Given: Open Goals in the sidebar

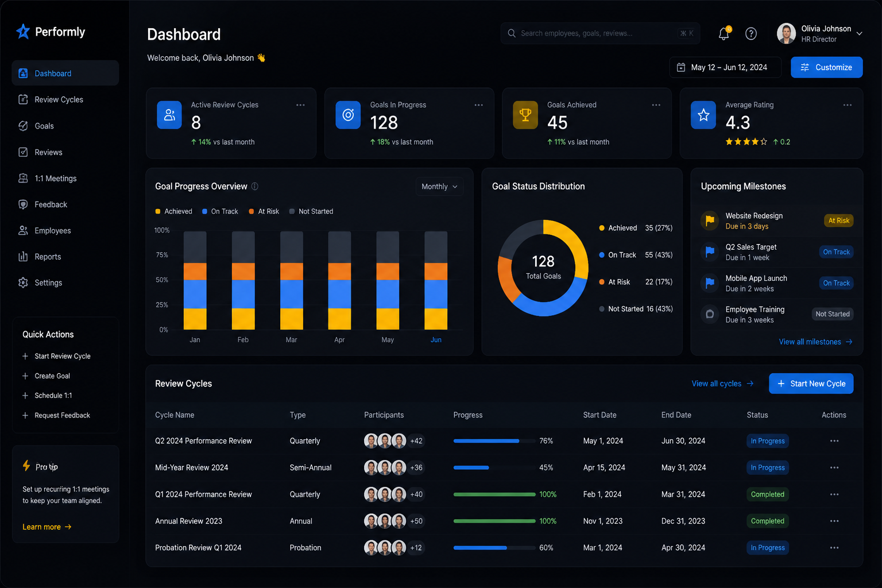Looking at the screenshot, I should coord(65,126).
